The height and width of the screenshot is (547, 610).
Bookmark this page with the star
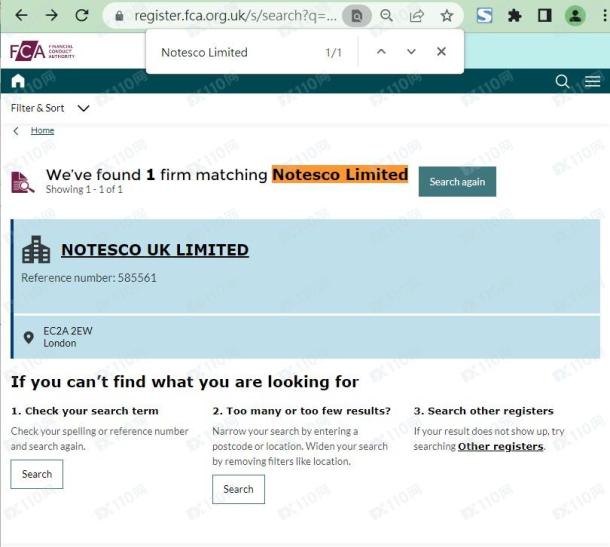(x=447, y=16)
